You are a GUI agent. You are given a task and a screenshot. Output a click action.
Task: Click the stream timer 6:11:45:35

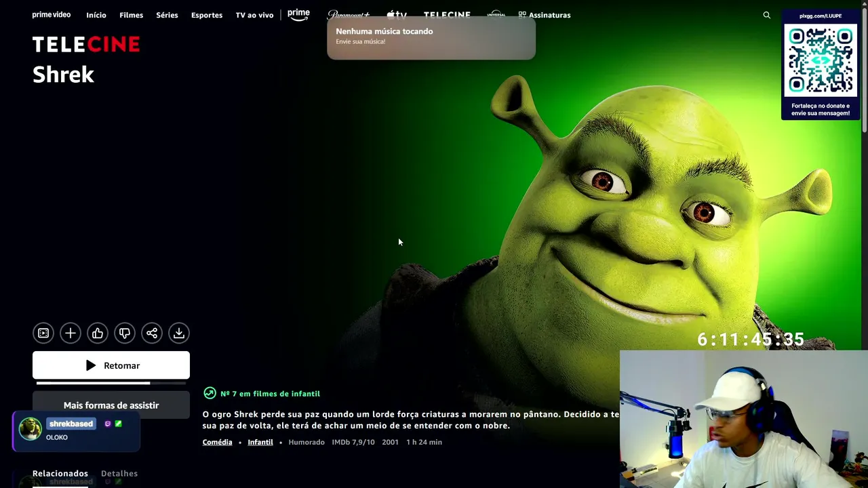coord(751,340)
